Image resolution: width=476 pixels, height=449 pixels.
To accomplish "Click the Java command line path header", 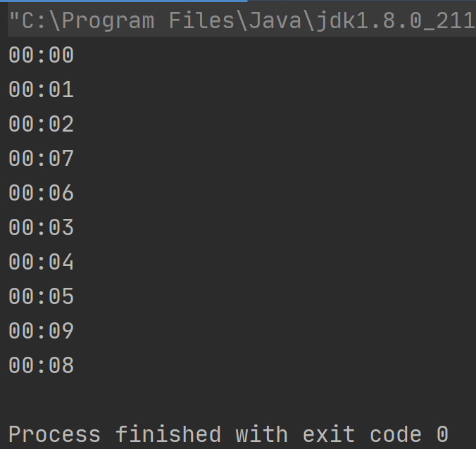I will tap(242, 21).
